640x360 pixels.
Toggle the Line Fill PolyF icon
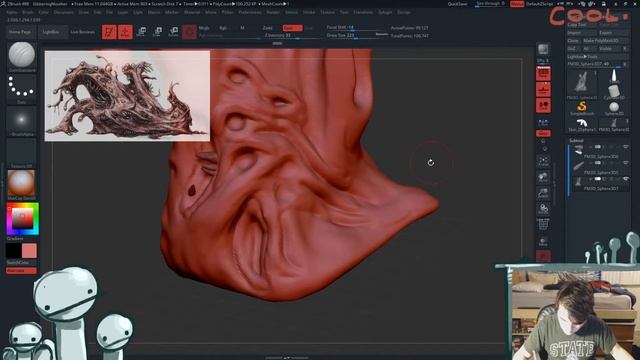click(x=543, y=224)
